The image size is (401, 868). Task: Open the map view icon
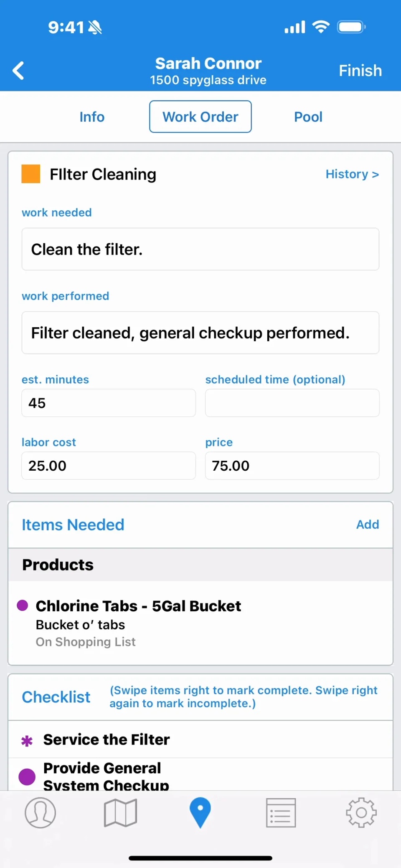click(120, 812)
